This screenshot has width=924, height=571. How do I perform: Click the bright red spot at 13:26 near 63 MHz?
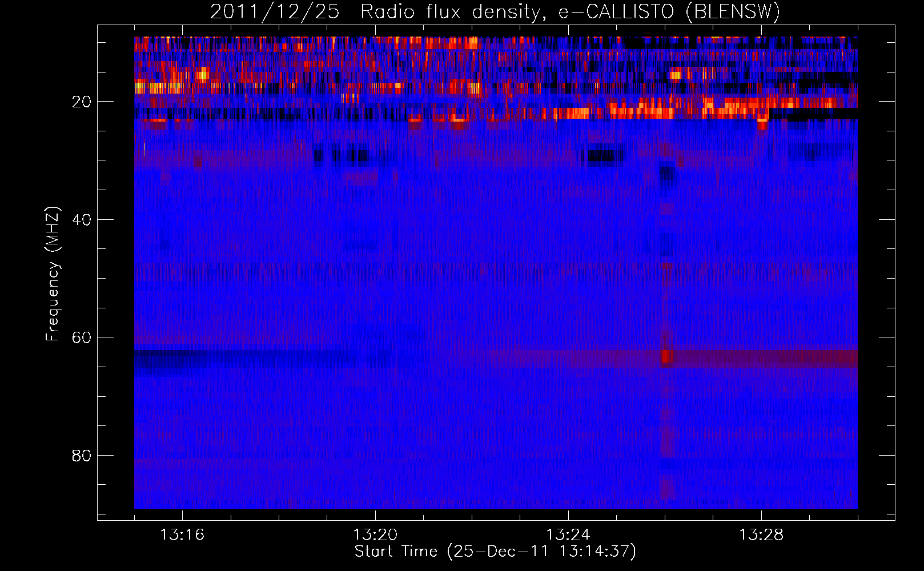[666, 357]
